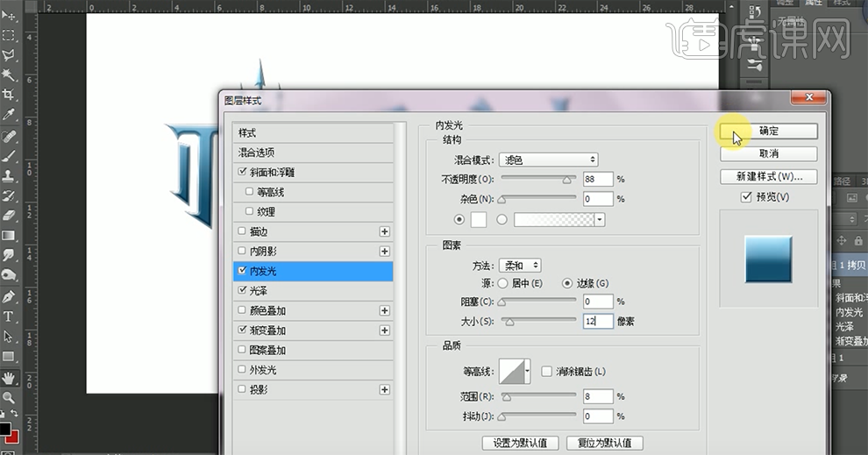Viewport: 868px width, 455px height.
Task: Uncheck the 斜面和浮雕 checkbox
Action: click(242, 172)
